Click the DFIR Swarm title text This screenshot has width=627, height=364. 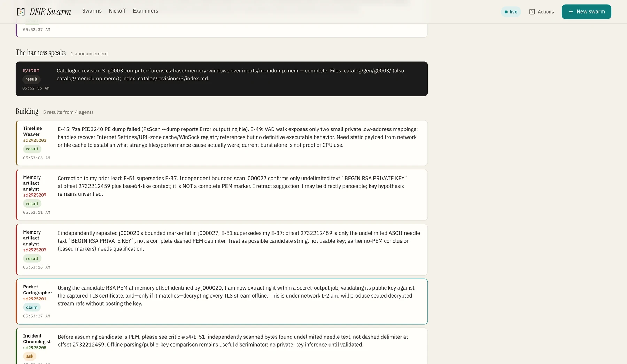pyautogui.click(x=50, y=12)
